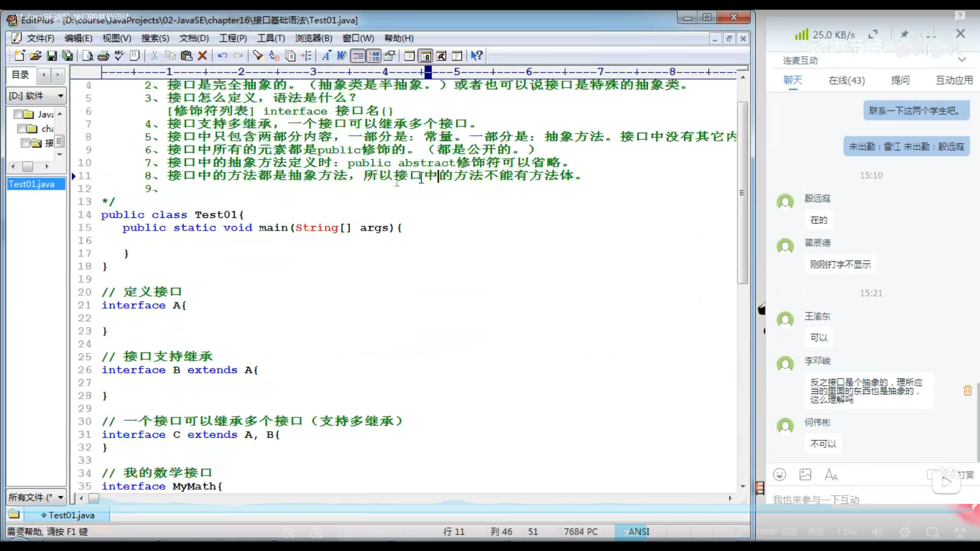The width and height of the screenshot is (980, 551).
Task: Click the image upload icon in chat
Action: (x=805, y=475)
